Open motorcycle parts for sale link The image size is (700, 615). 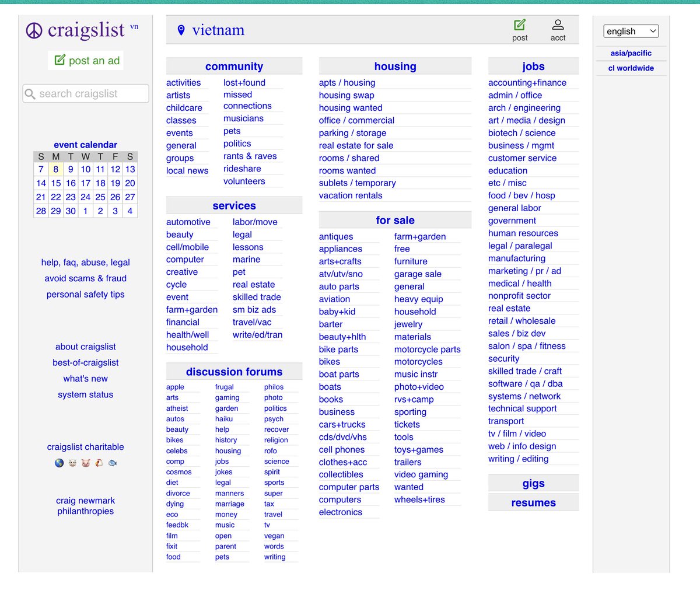(x=428, y=350)
